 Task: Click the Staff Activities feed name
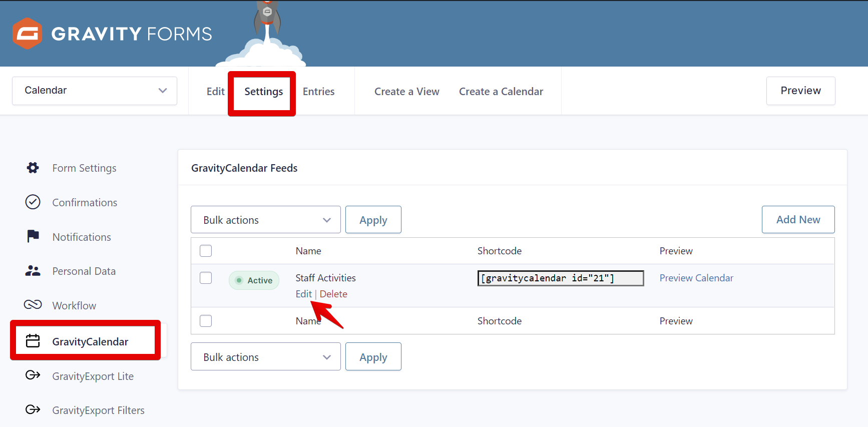(325, 278)
